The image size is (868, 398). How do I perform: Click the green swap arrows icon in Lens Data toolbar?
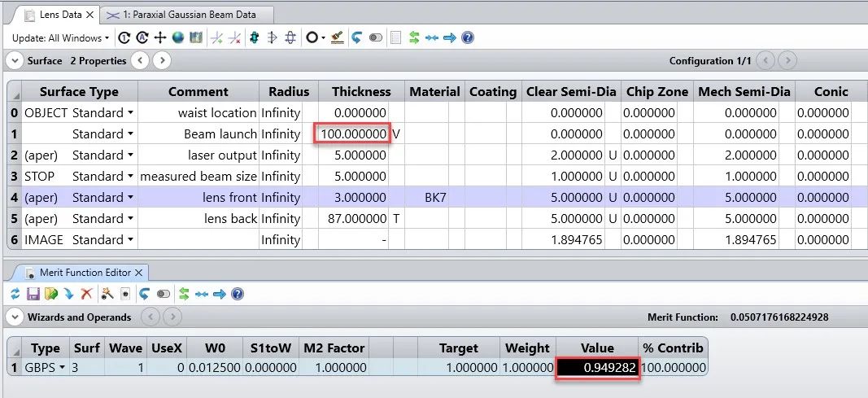click(x=414, y=37)
